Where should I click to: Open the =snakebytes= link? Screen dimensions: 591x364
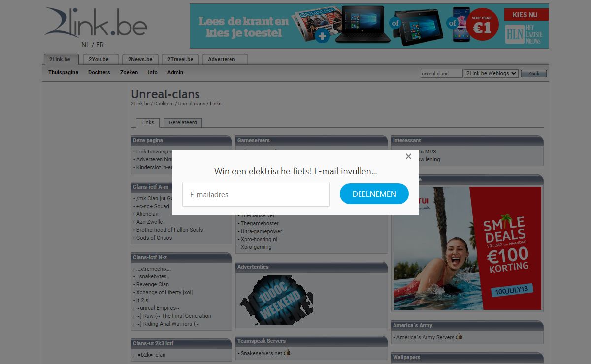click(153, 276)
